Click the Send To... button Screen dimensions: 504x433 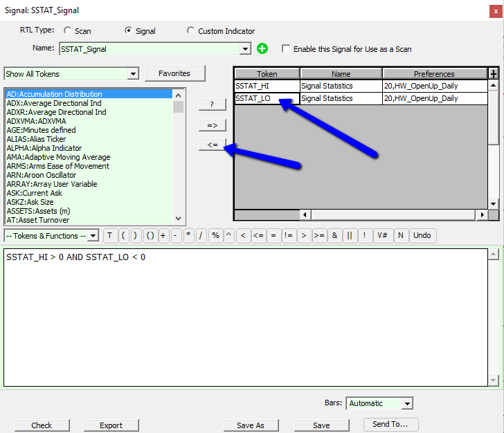(x=390, y=424)
